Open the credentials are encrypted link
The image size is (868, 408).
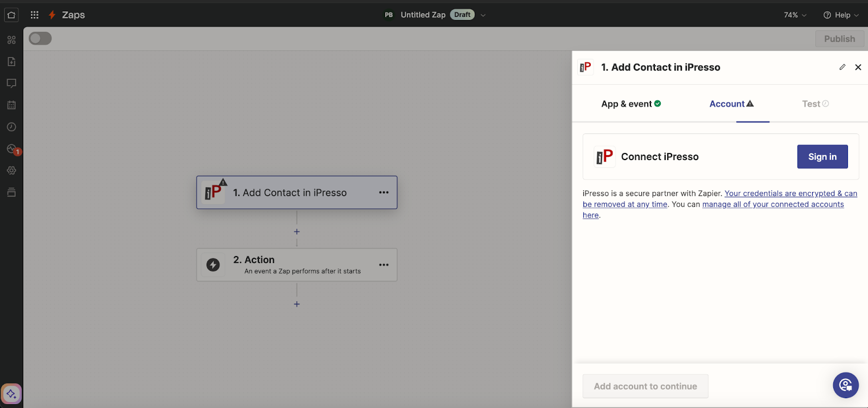[721, 199]
